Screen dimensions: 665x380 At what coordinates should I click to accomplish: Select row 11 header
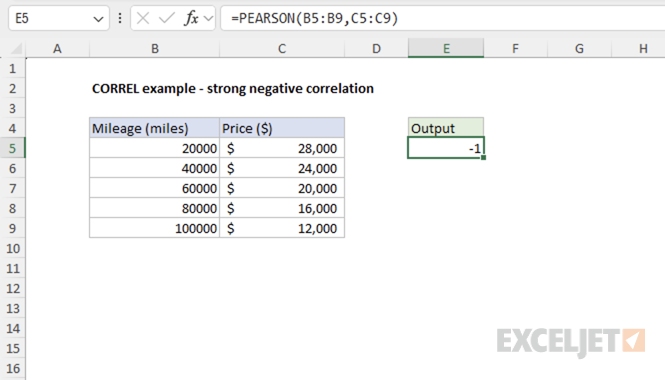pyautogui.click(x=12, y=268)
